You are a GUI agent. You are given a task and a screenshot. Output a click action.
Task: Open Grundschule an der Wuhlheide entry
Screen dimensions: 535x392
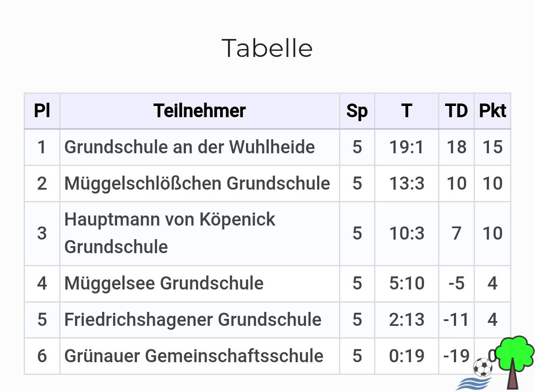click(x=189, y=147)
